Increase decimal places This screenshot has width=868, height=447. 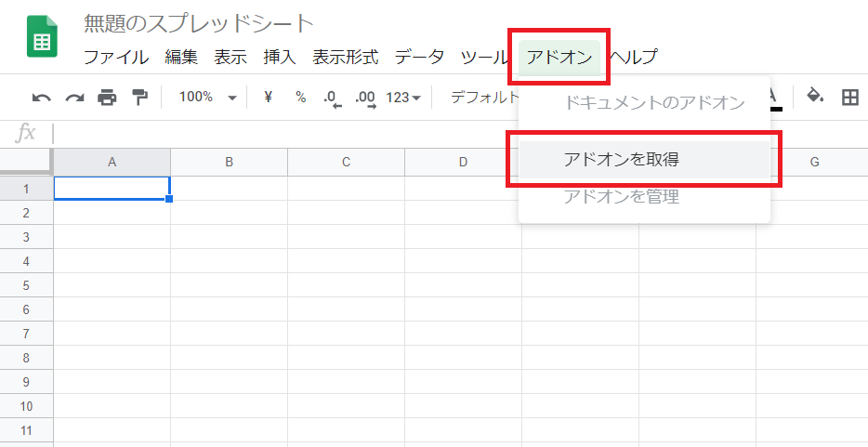tap(365, 99)
